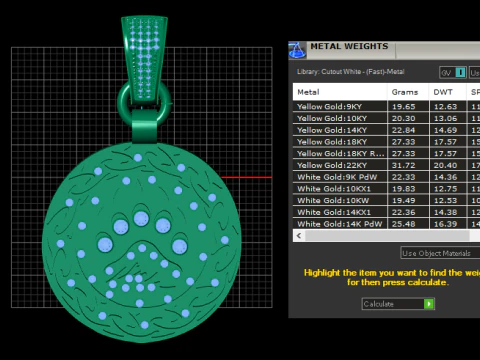The image size is (480, 360).
Task: Click the Calculate button
Action: point(398,304)
